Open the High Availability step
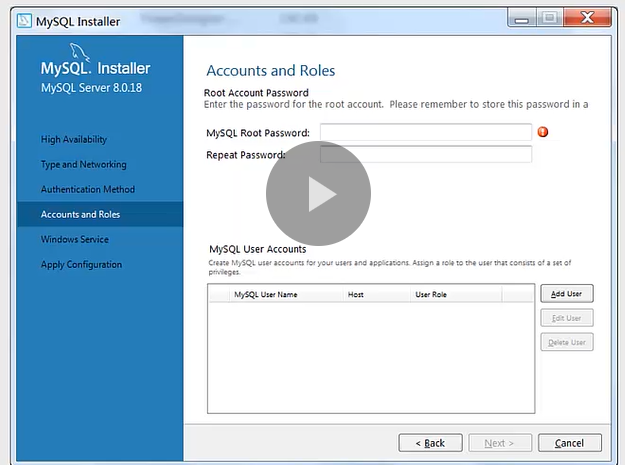 point(74,139)
